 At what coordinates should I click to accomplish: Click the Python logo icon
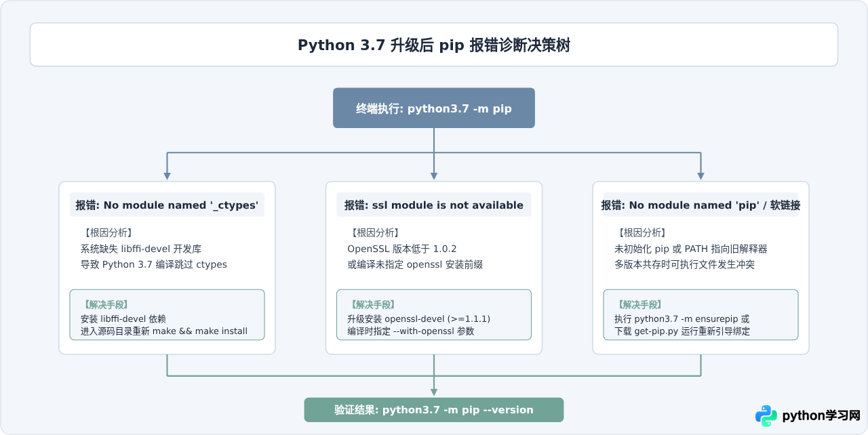pos(766,416)
